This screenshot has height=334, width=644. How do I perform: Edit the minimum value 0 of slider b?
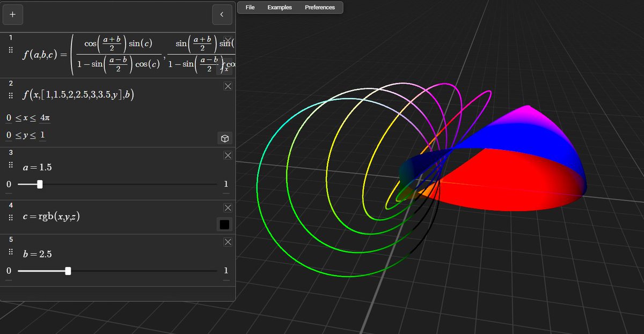pyautogui.click(x=9, y=271)
